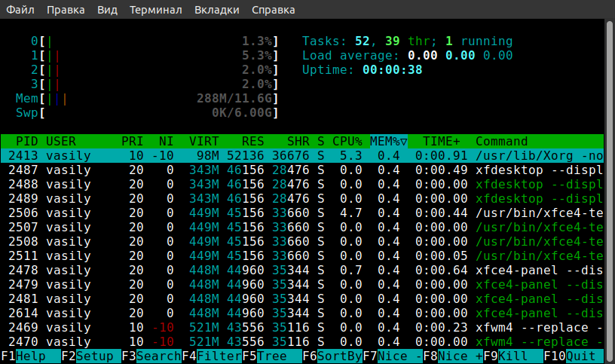The width and height of the screenshot is (615, 364).
Task: Choose the F4 Filter option
Action: pos(212,356)
